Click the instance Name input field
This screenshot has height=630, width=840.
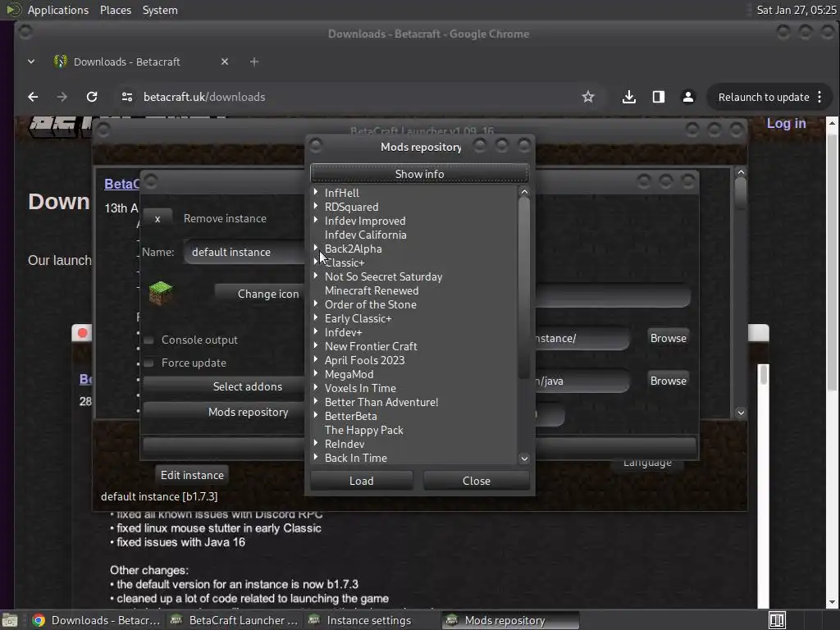click(x=244, y=252)
